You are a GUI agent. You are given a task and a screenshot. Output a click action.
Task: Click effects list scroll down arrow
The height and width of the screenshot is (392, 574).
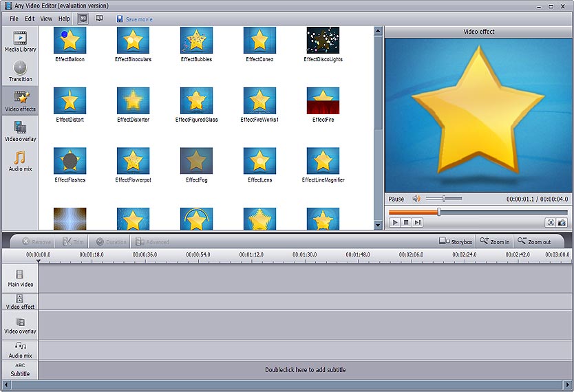378,225
